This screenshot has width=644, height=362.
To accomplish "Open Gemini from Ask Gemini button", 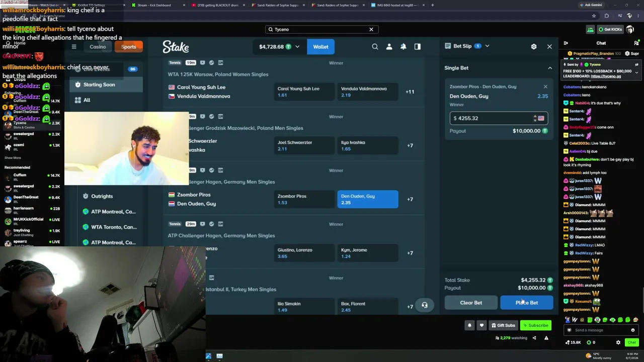I will pyautogui.click(x=590, y=5).
